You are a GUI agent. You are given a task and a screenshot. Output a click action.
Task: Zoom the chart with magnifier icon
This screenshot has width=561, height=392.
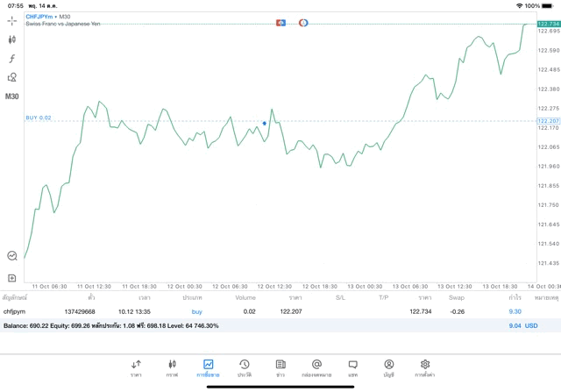click(12, 256)
